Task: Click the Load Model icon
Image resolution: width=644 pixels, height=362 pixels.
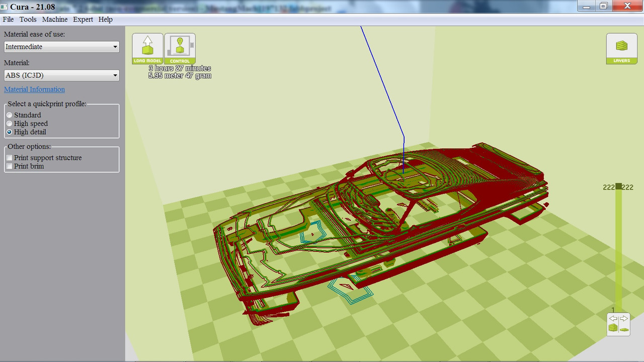Action: [x=147, y=49]
